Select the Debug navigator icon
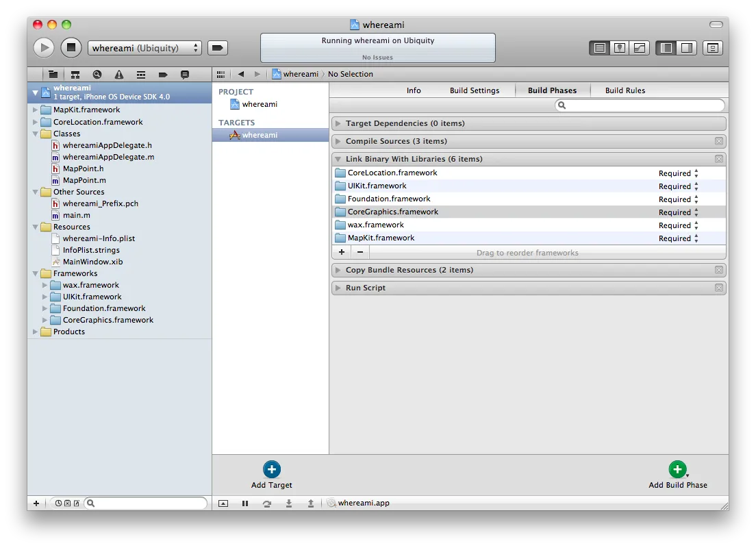Viewport: 756px width, 548px height. (x=141, y=74)
